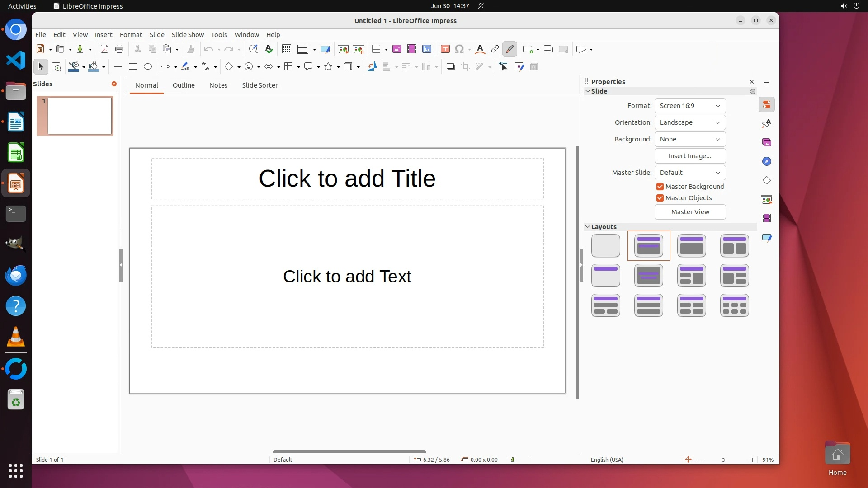
Task: Click the Export as PDF icon
Action: point(104,49)
